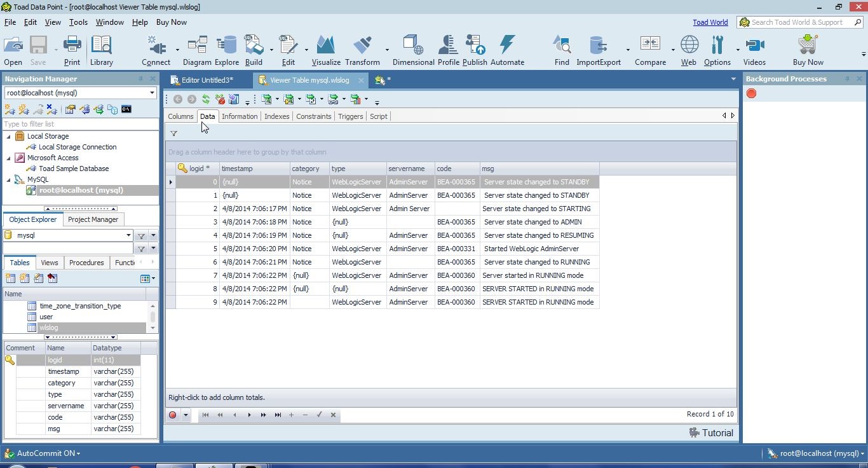Viewport: 868px width, 468px height.
Task: Refresh data with green arrows icon
Action: coord(206,99)
